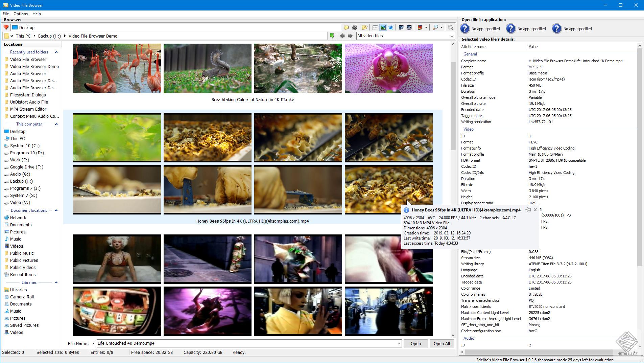Open the Options menu
This screenshot has height=363, width=644.
pyautogui.click(x=20, y=14)
